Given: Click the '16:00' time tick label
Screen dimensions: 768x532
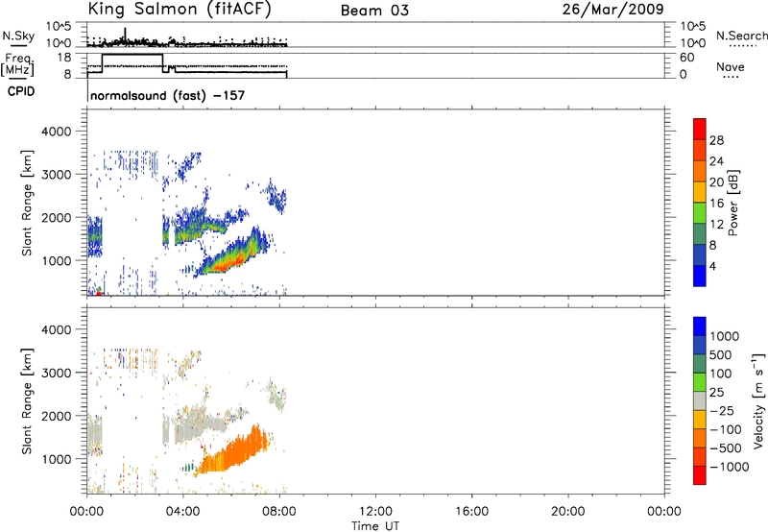Looking at the screenshot, I should tap(472, 512).
